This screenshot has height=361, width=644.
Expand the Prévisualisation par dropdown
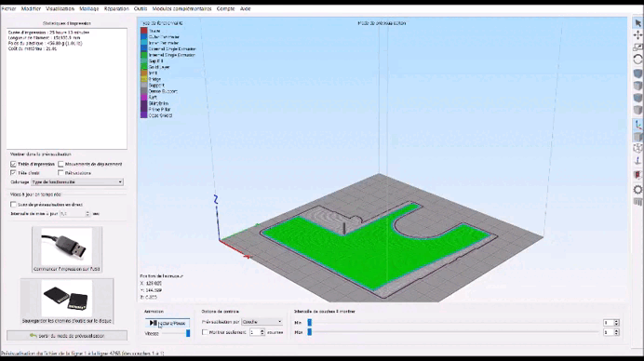[x=262, y=322]
